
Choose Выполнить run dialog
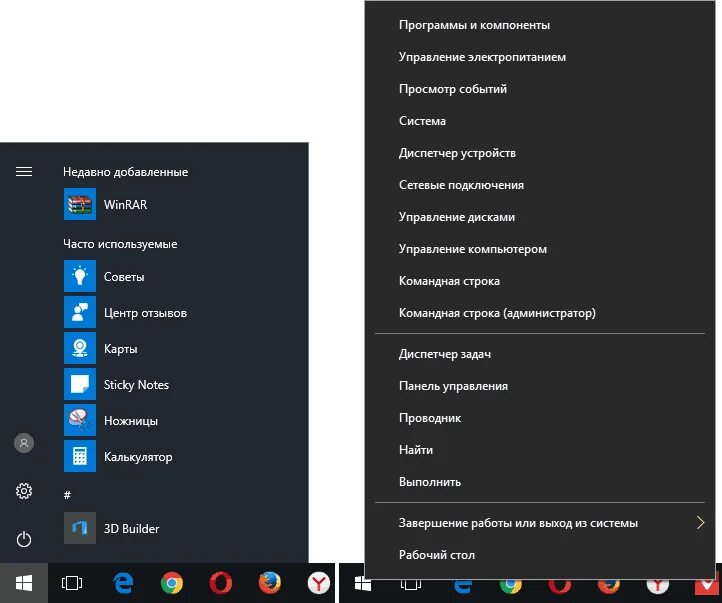click(x=540, y=482)
